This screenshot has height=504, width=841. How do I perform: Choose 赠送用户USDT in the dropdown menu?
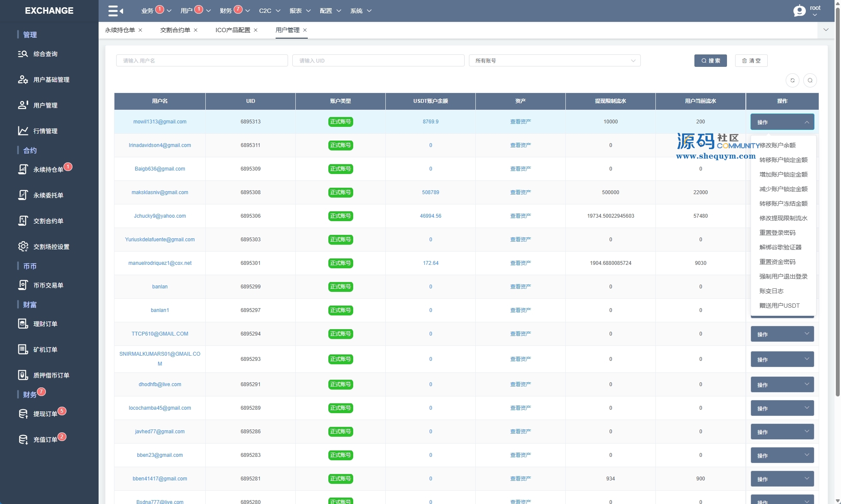pyautogui.click(x=779, y=306)
